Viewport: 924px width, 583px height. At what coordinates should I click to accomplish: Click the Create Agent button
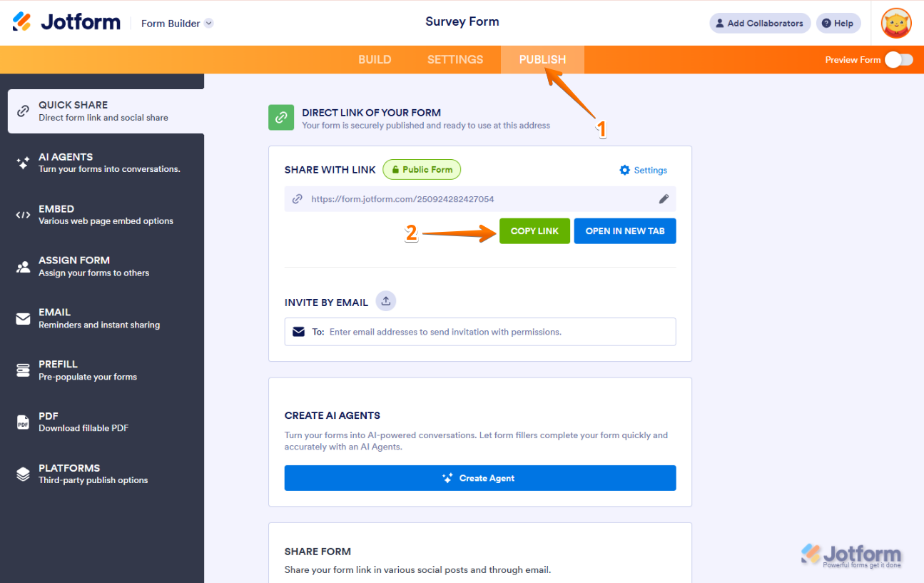[x=479, y=478]
